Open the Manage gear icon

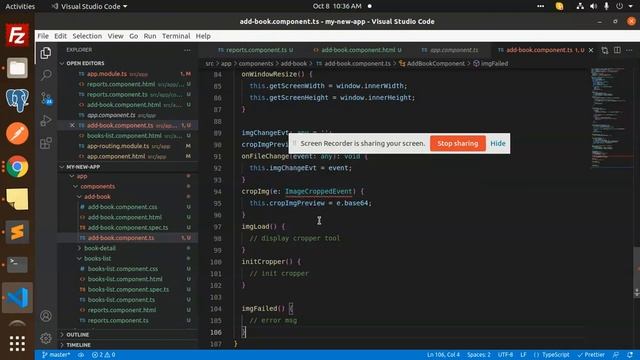pos(46,338)
